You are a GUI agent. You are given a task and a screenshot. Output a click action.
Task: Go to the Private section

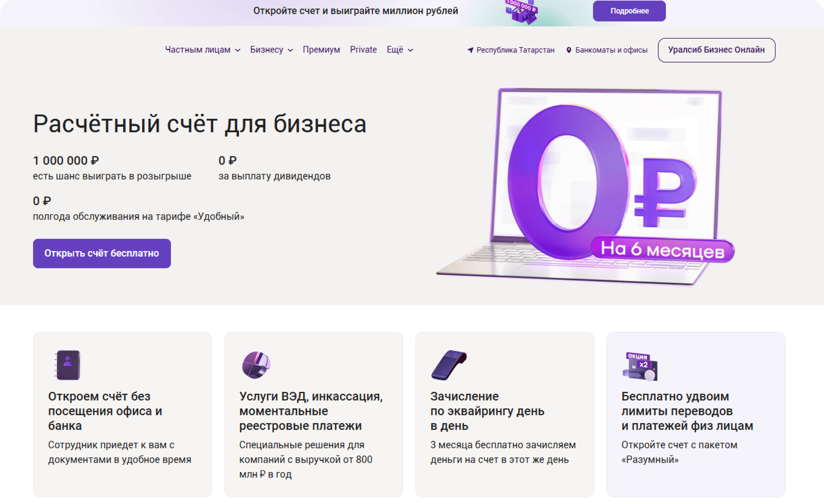pyautogui.click(x=363, y=50)
